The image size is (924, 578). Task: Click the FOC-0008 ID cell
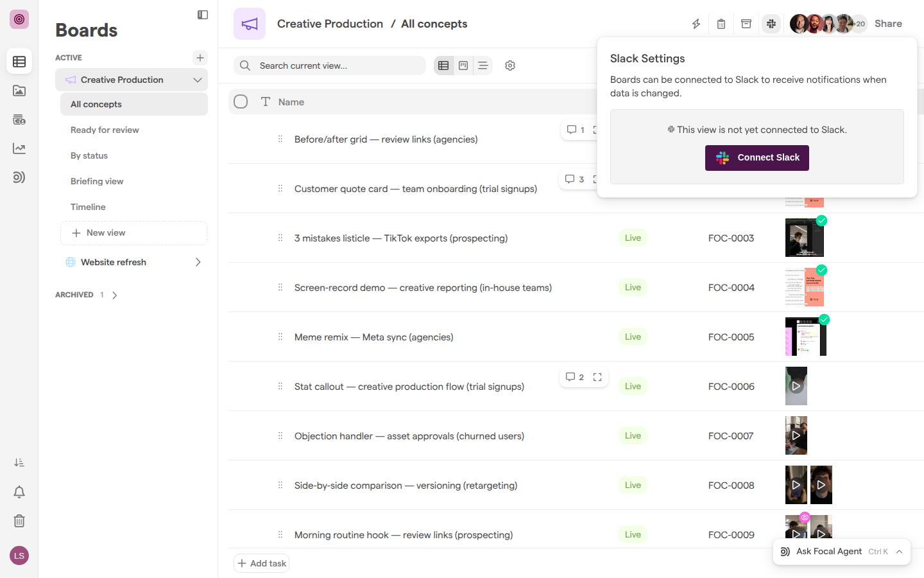[732, 486]
